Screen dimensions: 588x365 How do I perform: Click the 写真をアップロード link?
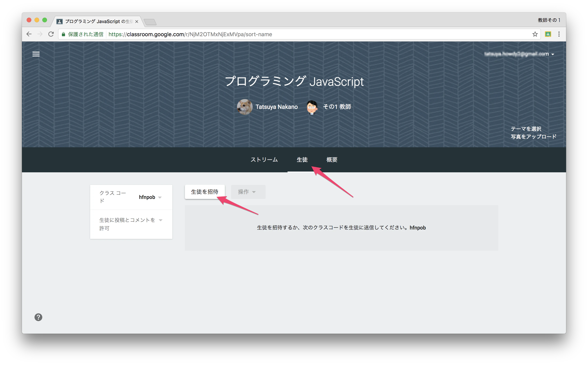[533, 137]
